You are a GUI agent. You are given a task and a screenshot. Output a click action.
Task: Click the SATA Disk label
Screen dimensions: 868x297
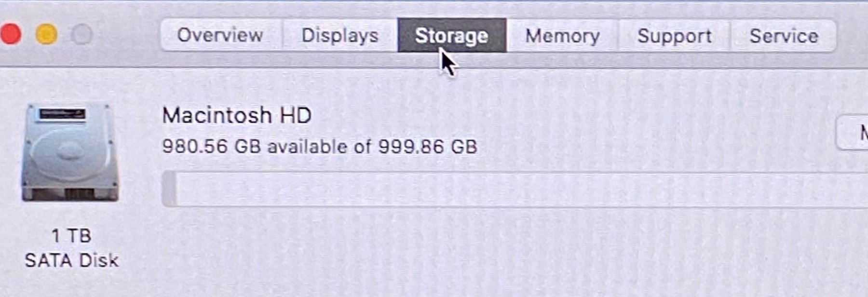click(x=71, y=260)
